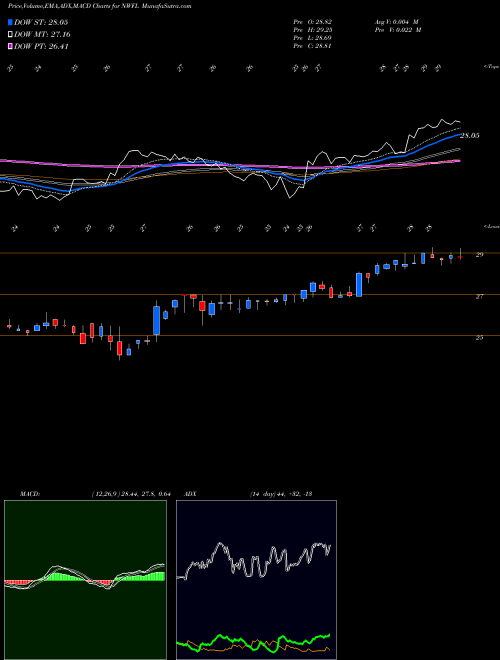Click the 'Pre L: 28.69' value
The height and width of the screenshot is (660, 500).
coord(313,38)
